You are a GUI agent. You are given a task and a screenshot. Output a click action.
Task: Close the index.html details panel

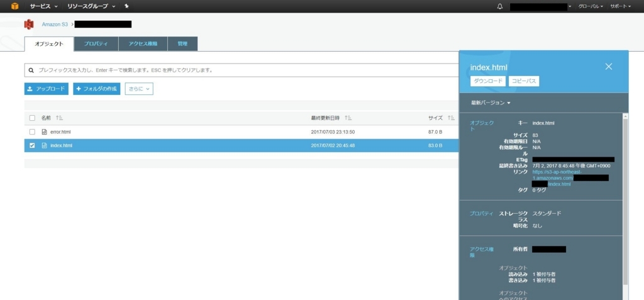609,67
